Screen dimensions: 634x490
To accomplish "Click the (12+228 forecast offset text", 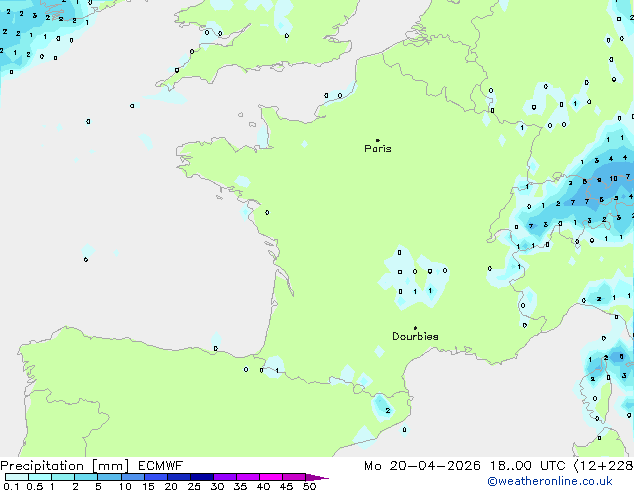I will click(x=602, y=466).
